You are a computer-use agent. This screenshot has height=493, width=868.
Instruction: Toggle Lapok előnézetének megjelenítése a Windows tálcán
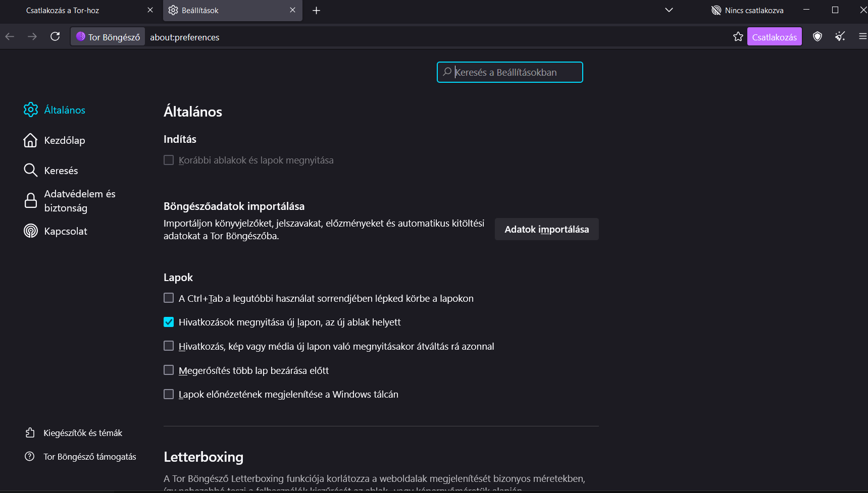click(169, 394)
